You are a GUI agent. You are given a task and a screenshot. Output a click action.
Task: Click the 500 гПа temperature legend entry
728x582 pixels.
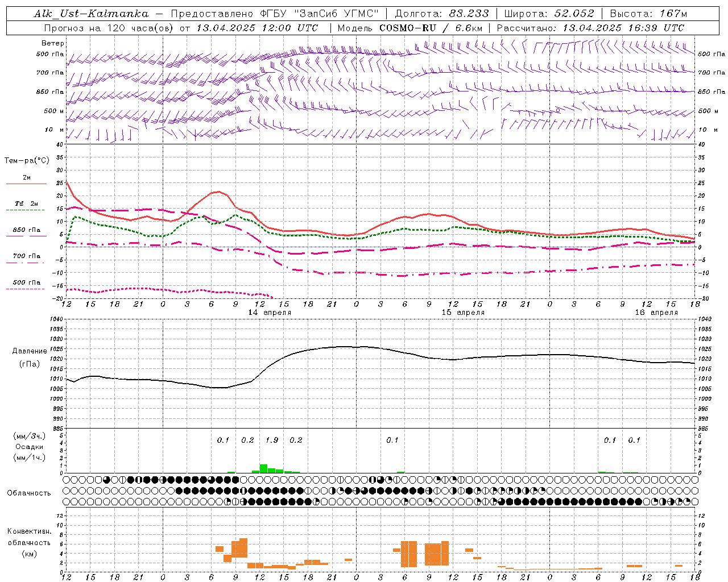click(x=27, y=282)
